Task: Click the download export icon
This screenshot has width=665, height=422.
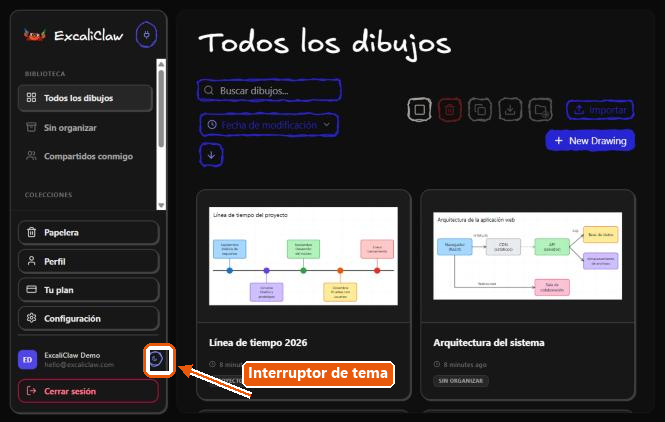Action: coord(510,110)
